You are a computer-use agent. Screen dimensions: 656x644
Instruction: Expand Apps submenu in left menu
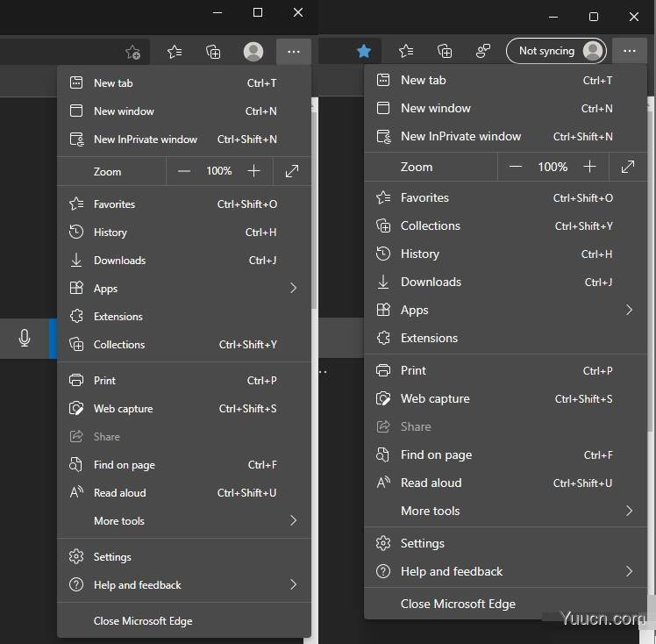tap(184, 288)
